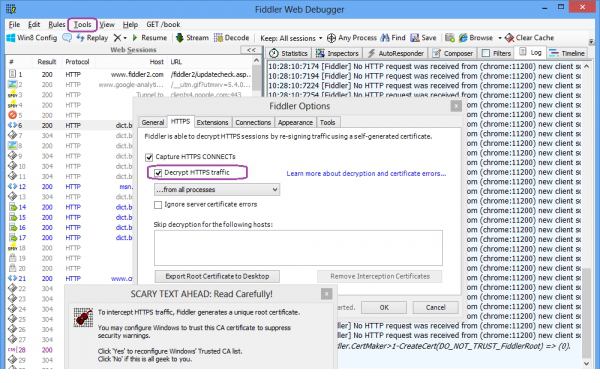The width and height of the screenshot is (600, 383).
Task: Click session 5 blocked red icon
Action: pyautogui.click(x=12, y=115)
